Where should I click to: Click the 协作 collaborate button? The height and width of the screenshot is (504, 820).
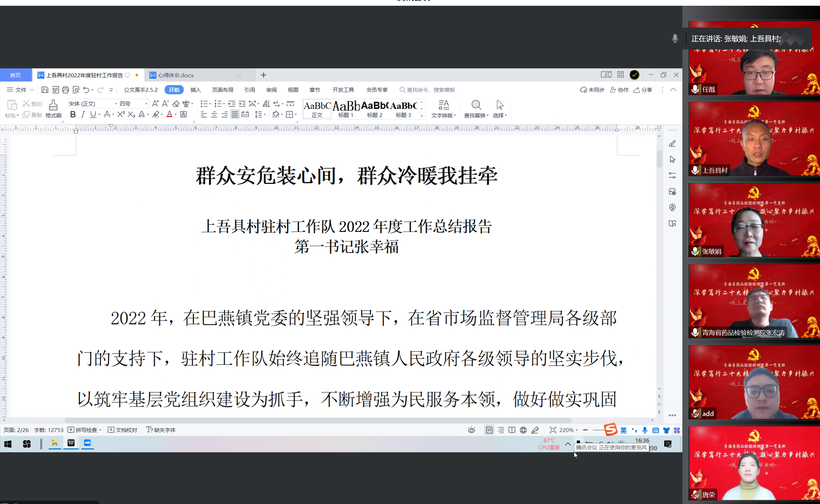[x=619, y=90]
